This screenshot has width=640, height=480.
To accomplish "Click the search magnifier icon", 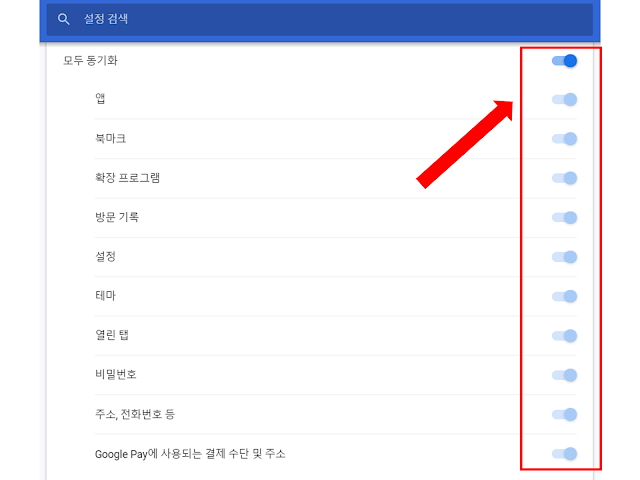I will pos(63,19).
